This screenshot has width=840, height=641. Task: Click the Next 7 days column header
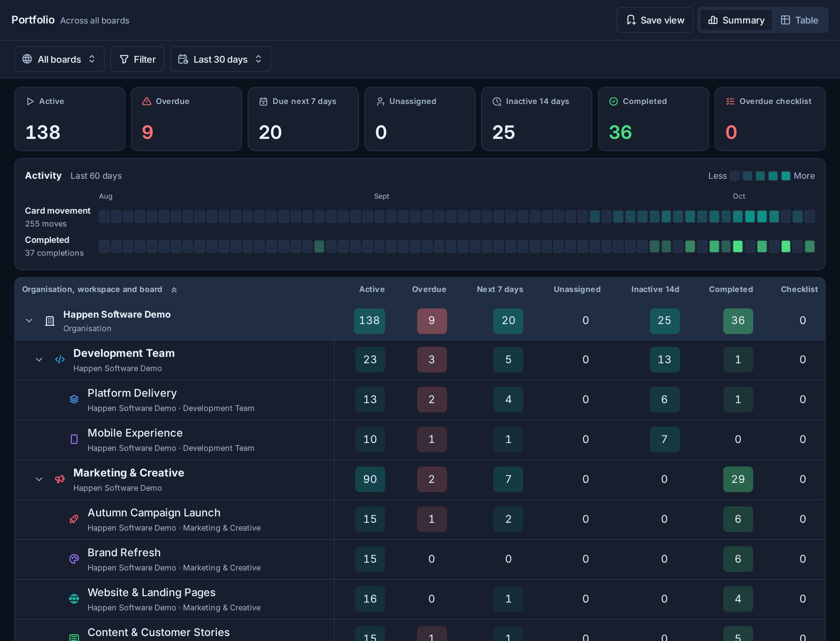(500, 289)
